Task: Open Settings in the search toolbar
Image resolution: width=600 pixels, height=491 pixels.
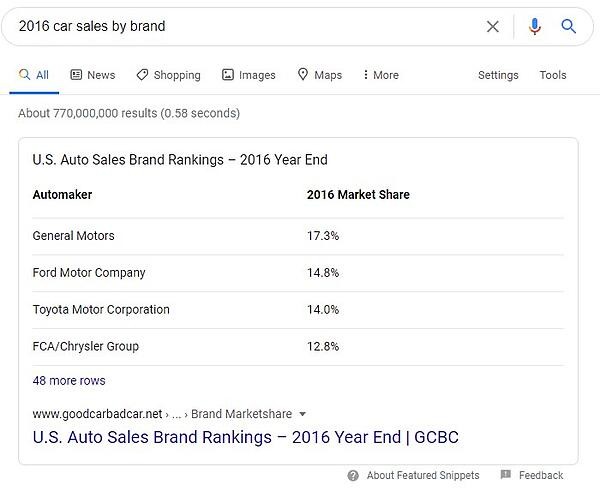Action: point(498,75)
